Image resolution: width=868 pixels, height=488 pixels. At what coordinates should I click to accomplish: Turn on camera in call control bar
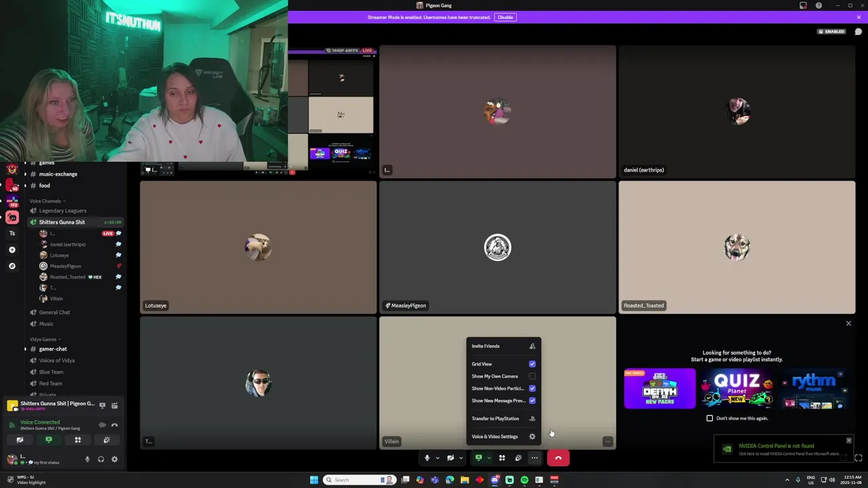click(x=450, y=458)
